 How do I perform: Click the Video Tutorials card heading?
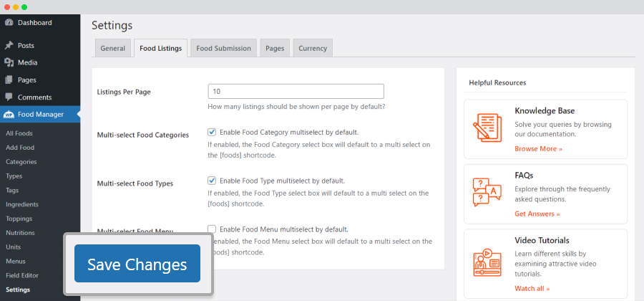[x=542, y=240]
